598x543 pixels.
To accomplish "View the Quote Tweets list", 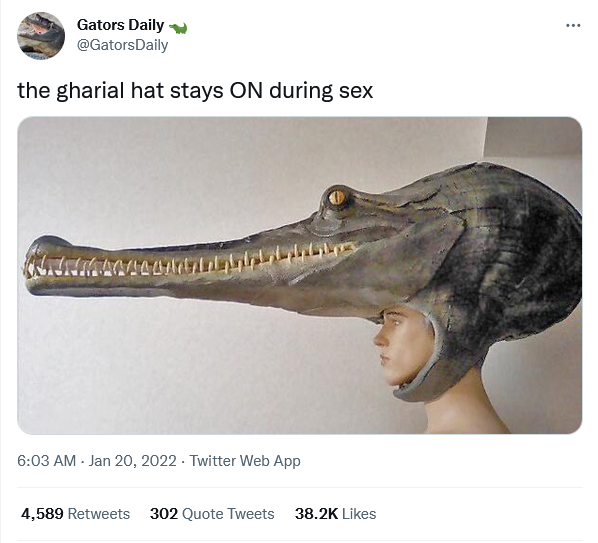I will [x=212, y=514].
